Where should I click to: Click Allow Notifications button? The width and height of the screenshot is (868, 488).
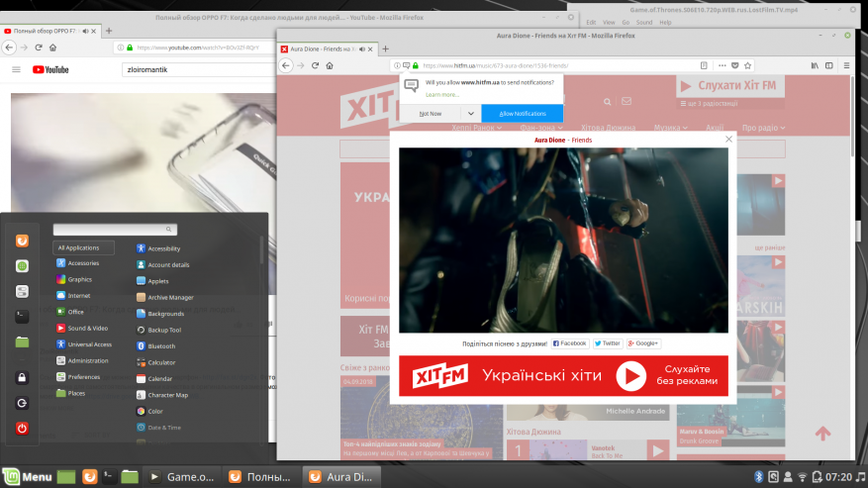tap(522, 114)
